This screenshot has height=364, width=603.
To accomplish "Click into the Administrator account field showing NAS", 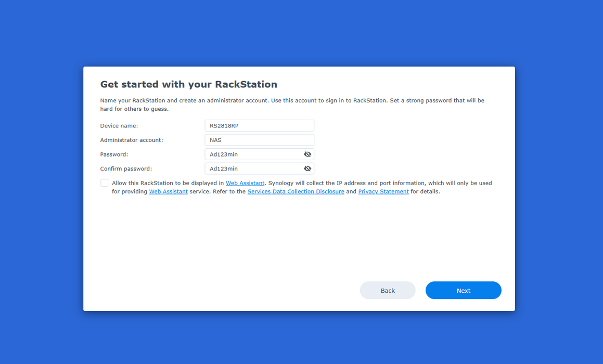I will (259, 140).
